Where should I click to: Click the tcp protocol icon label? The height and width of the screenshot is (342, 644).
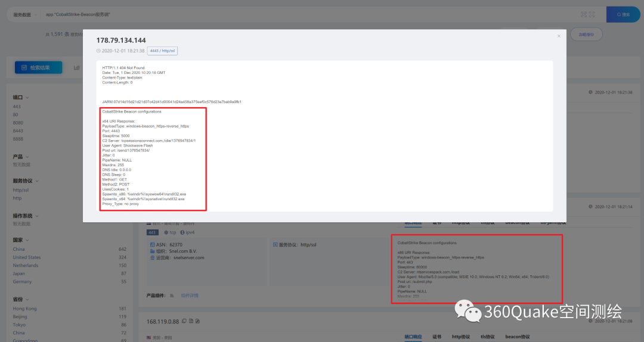click(170, 232)
